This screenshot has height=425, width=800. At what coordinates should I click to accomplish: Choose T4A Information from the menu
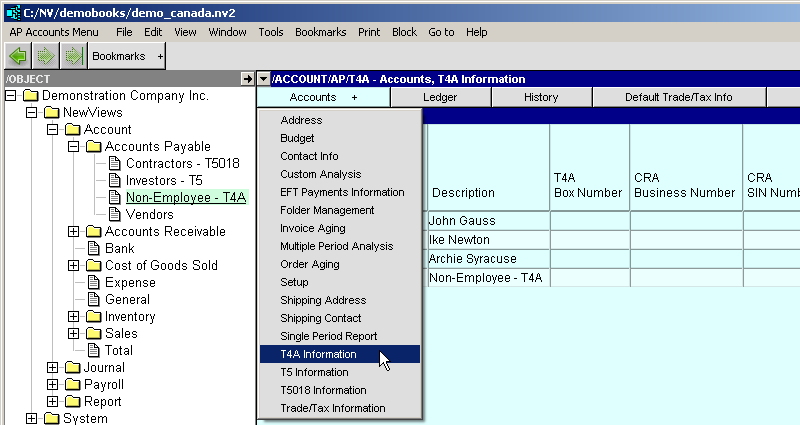coord(318,354)
